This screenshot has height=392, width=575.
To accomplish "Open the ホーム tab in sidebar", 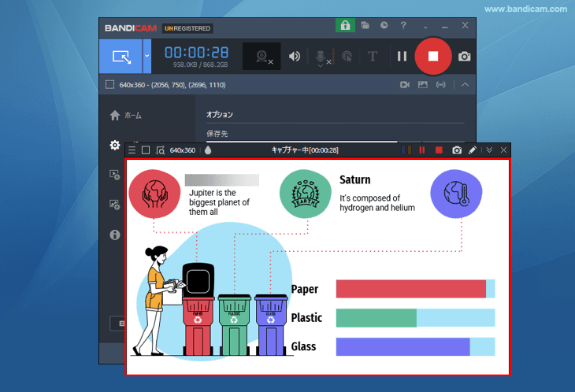I will [126, 115].
